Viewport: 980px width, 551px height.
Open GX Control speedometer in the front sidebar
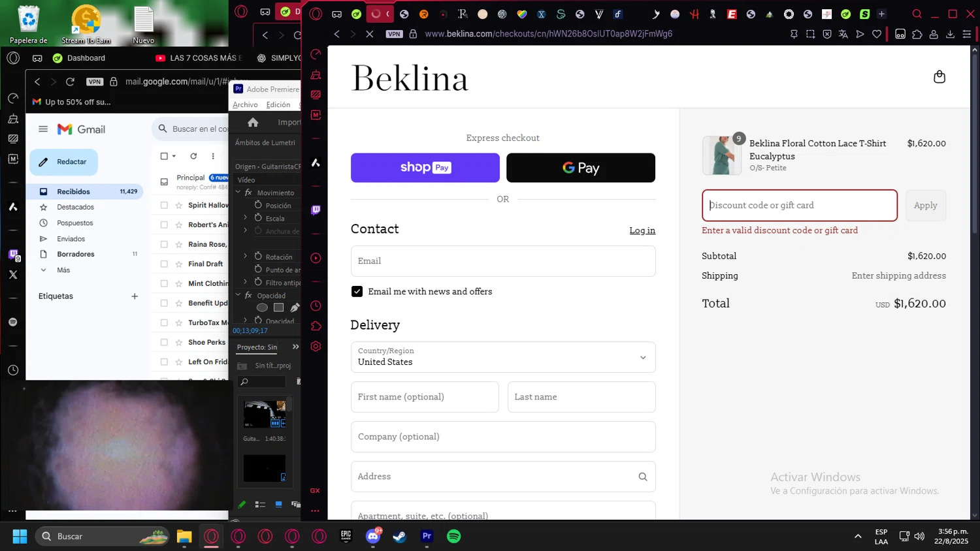(316, 54)
